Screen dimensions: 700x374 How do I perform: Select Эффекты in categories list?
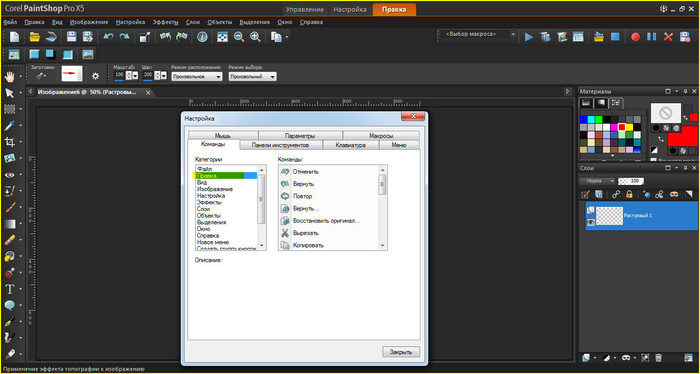click(209, 202)
